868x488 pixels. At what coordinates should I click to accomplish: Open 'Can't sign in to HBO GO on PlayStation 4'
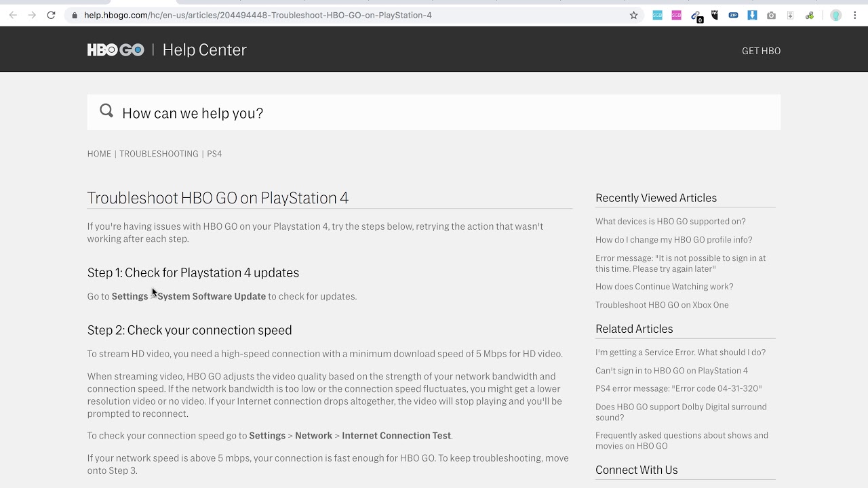click(671, 371)
